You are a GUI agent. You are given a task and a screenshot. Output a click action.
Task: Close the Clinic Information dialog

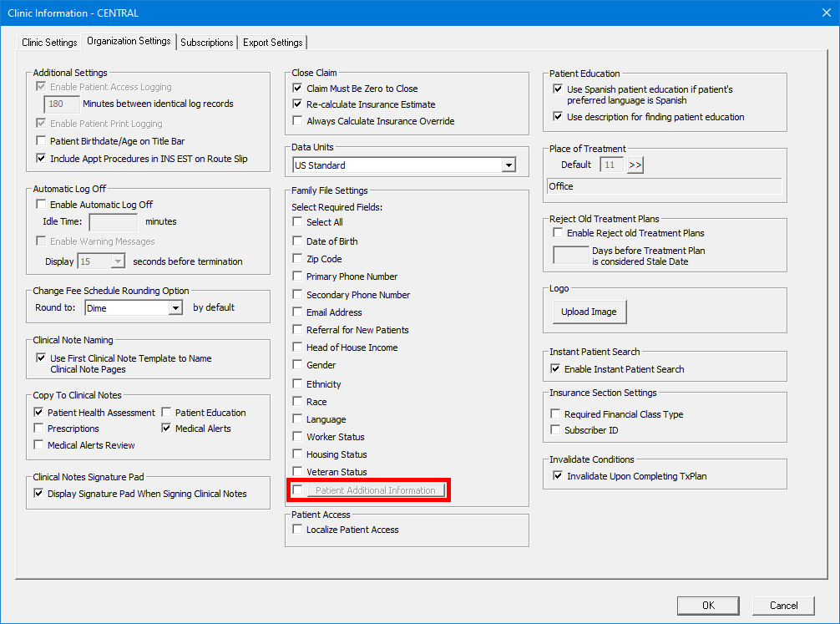tap(825, 13)
